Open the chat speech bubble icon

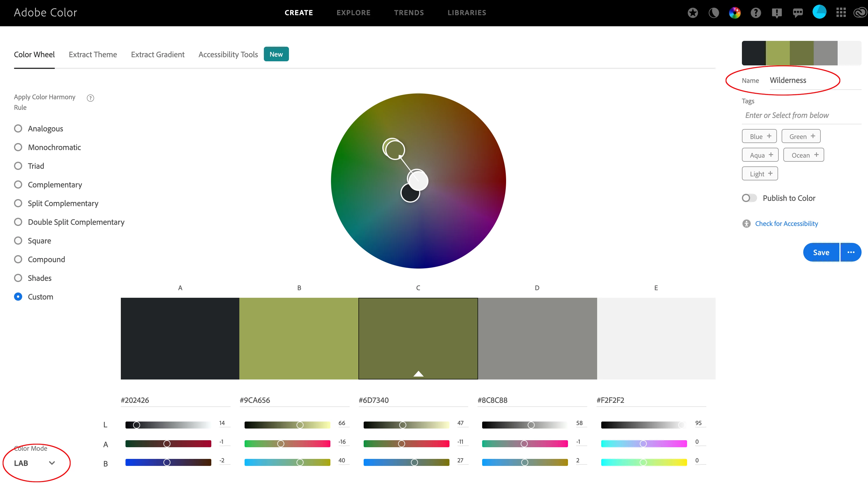798,13
